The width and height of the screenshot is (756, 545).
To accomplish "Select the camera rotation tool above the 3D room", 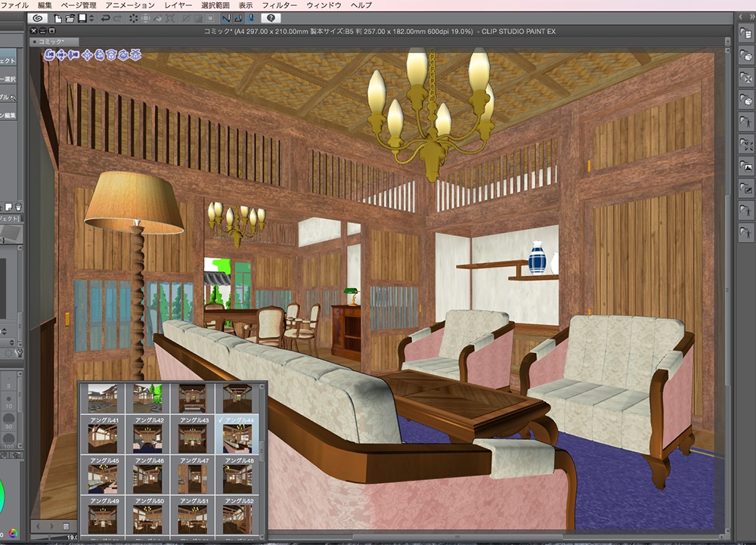I will (48, 56).
